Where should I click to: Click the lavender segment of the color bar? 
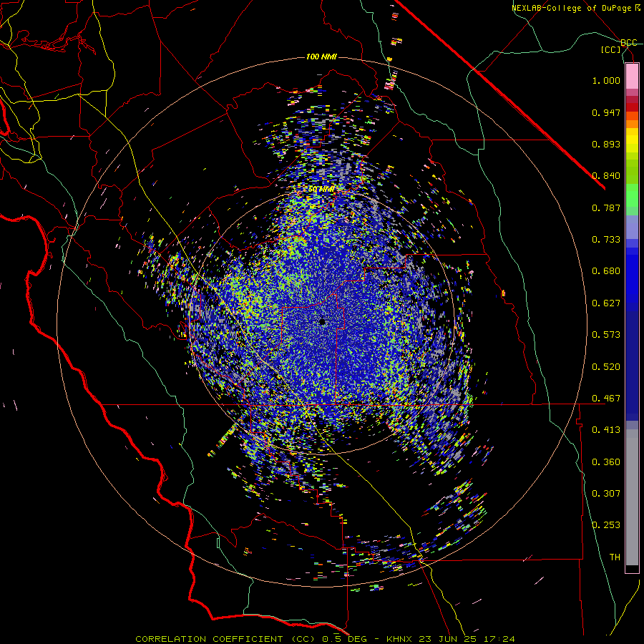point(632,227)
